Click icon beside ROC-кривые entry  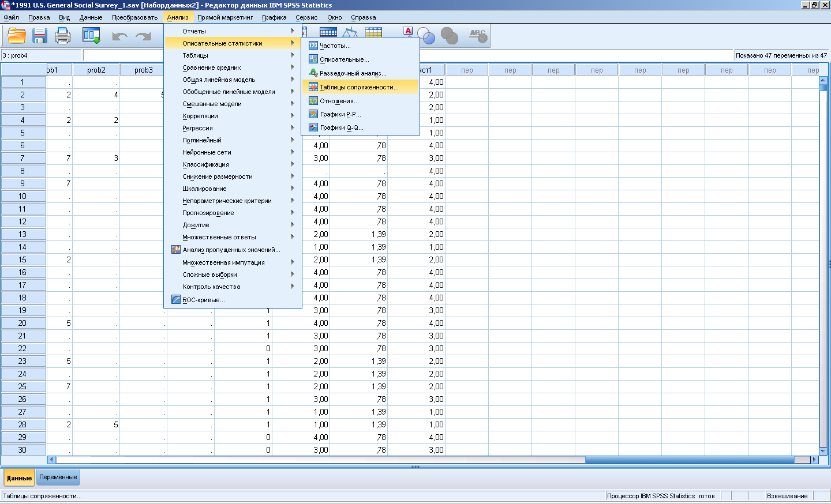pyautogui.click(x=176, y=300)
